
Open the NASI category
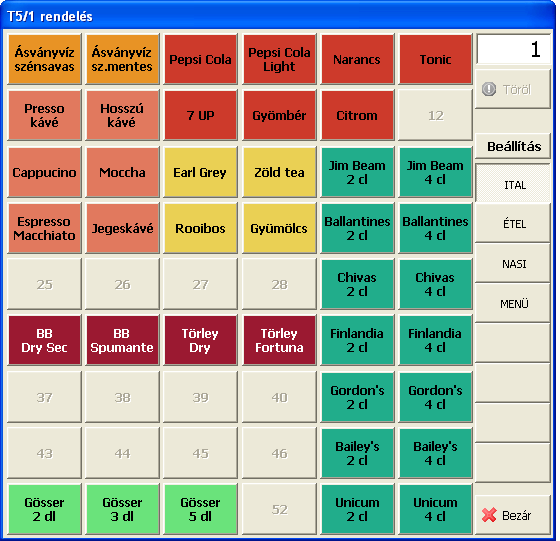tap(513, 264)
